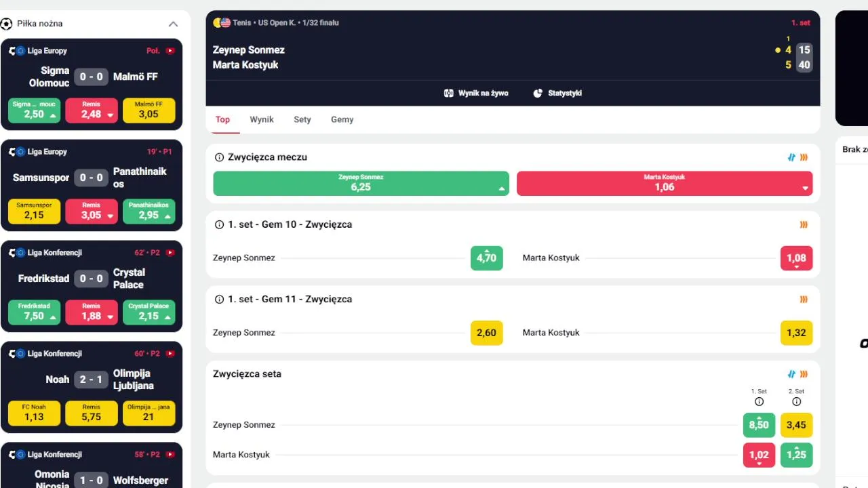Bet Remis 3,05 on Samsunspor–Panathinaikos

tap(92, 211)
